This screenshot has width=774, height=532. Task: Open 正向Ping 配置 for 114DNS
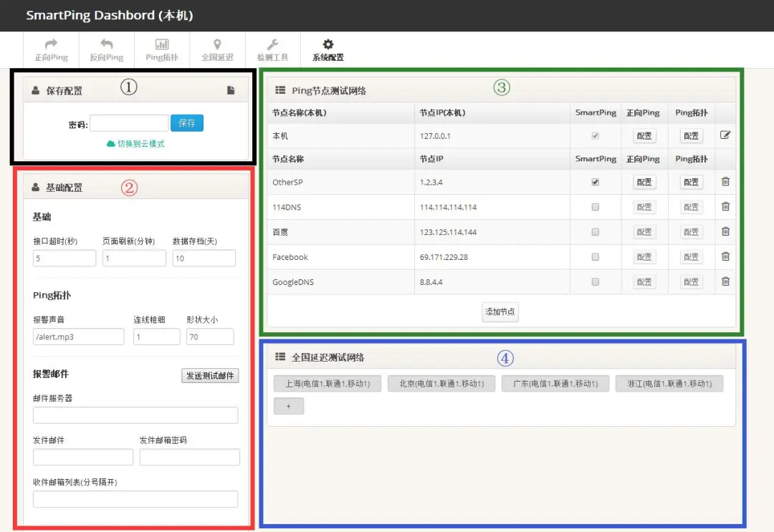[644, 207]
